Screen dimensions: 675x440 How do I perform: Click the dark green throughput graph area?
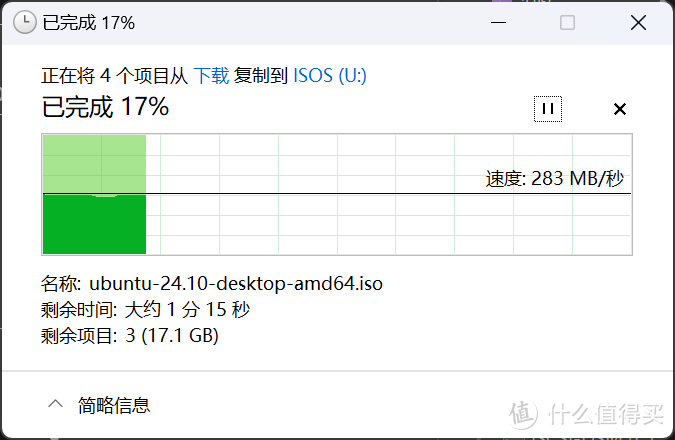point(94,224)
